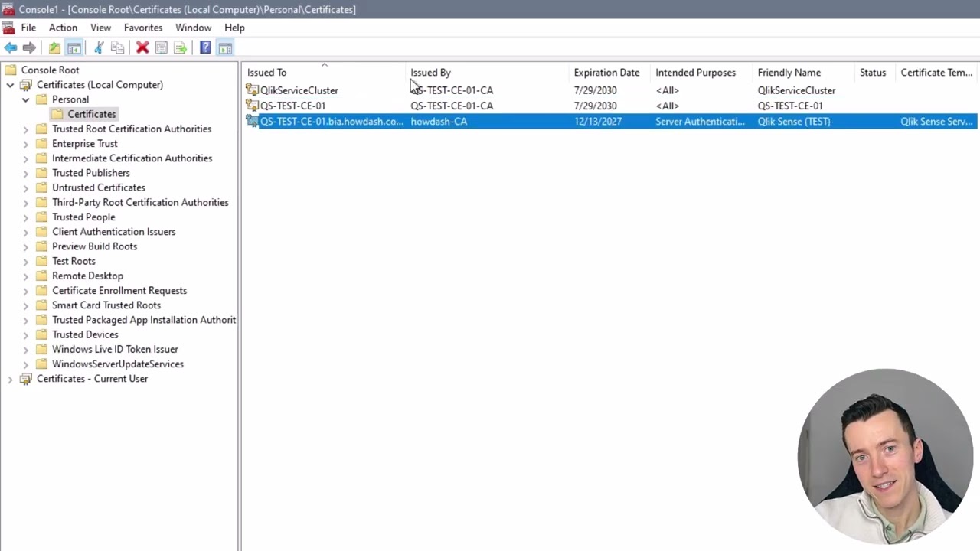The image size is (980, 551).
Task: Collapse Certificates (Local Computer) node
Action: pos(10,85)
